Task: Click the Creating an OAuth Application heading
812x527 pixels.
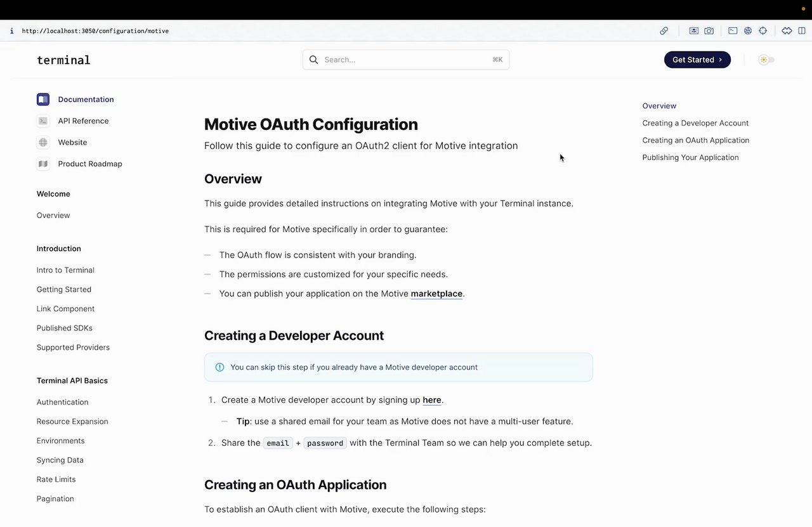Action: click(x=295, y=485)
